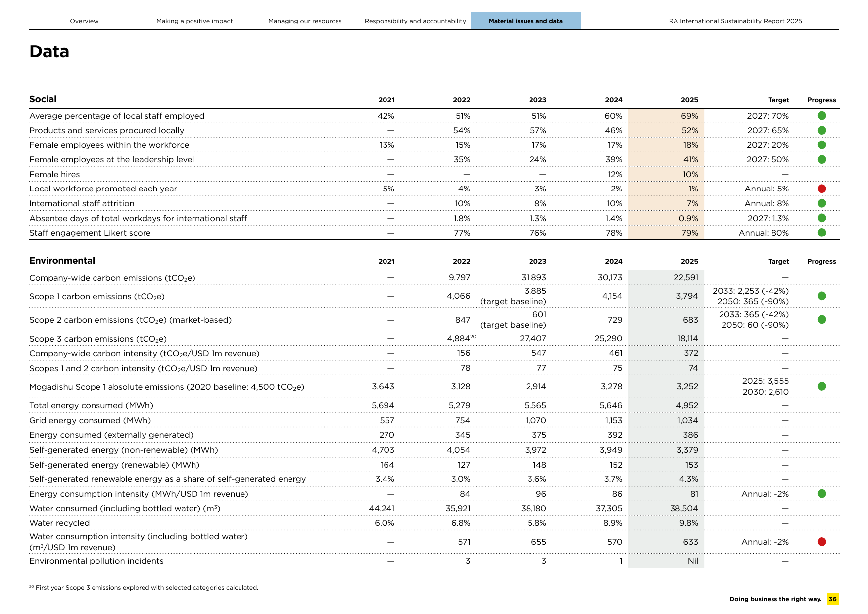Click green progress dot for local staff employed
The height and width of the screenshot is (614, 868).
(x=822, y=116)
